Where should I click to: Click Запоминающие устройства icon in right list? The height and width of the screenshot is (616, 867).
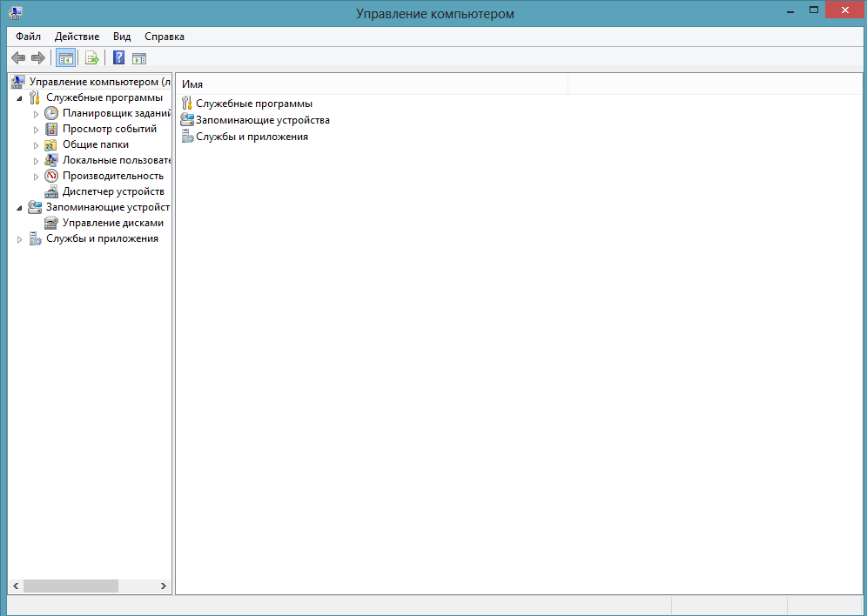click(187, 120)
